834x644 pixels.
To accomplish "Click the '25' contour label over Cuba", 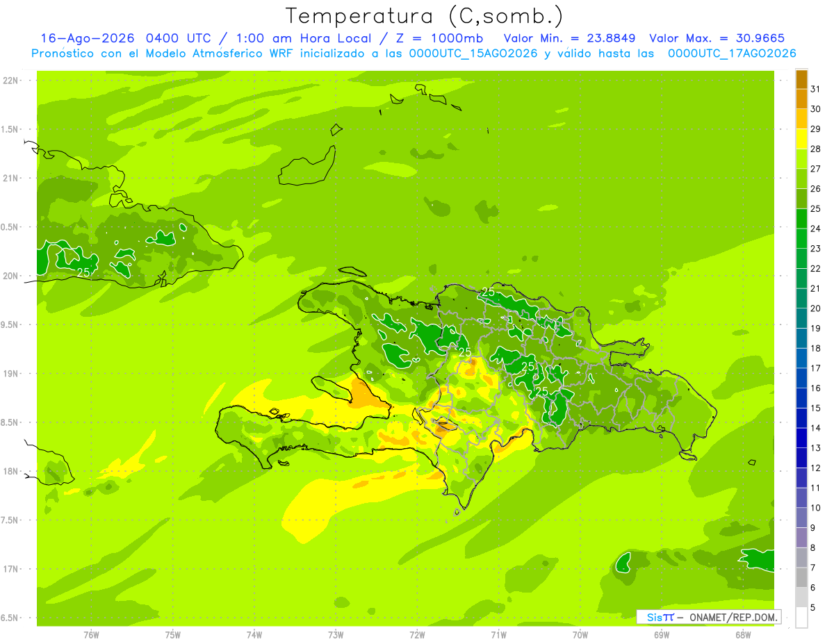I will (83, 272).
